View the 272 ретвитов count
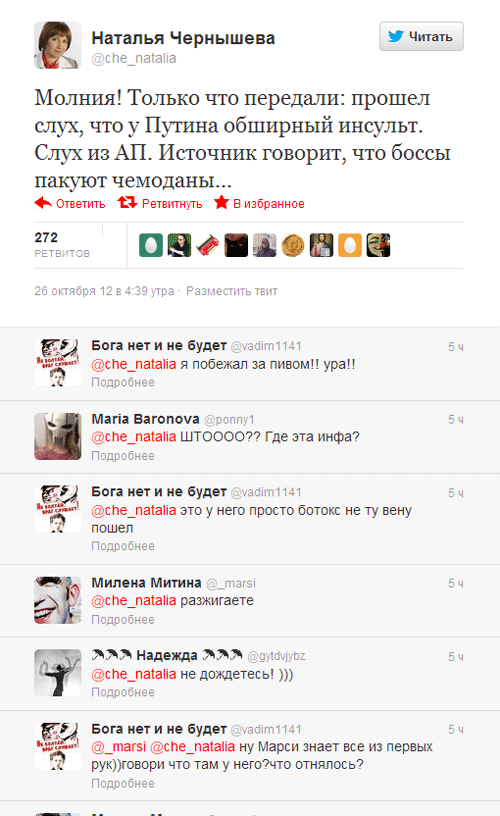The image size is (500, 816). 62,245
